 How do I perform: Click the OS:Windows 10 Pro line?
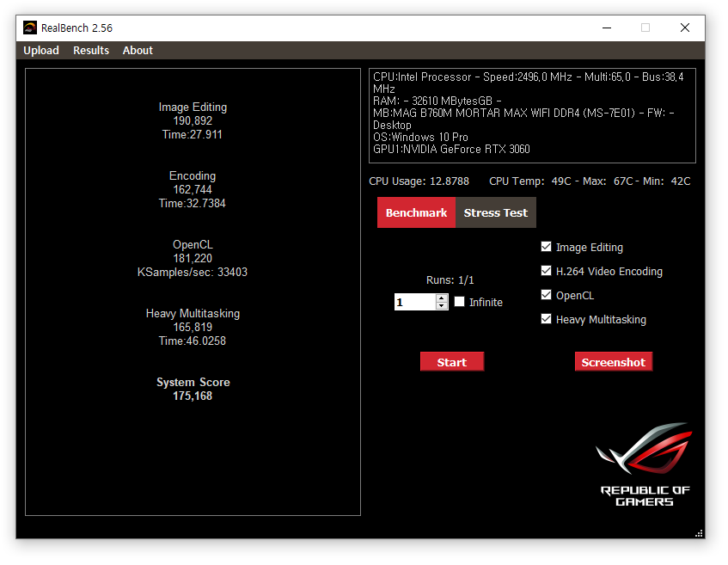420,137
